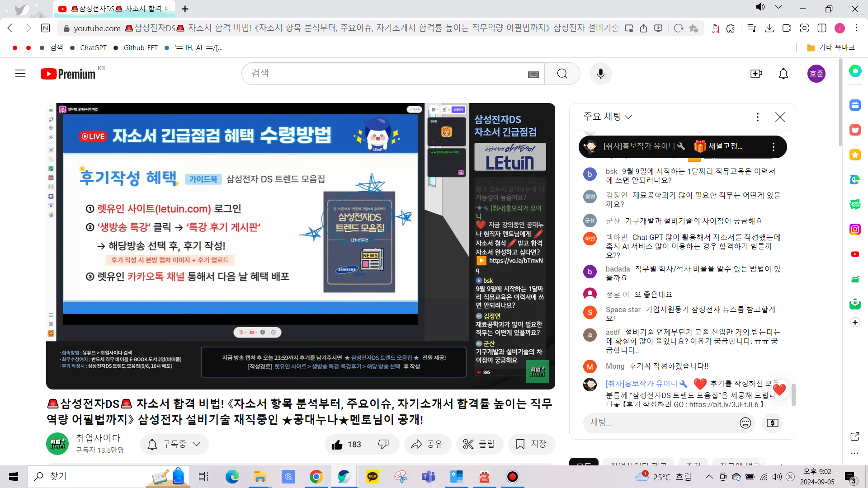Open the on-screen keyboard icon in search

(x=533, y=75)
